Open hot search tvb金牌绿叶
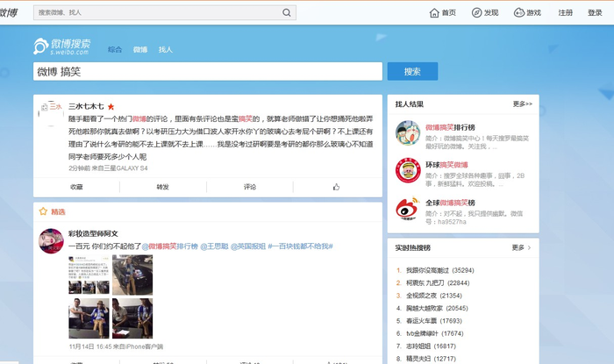Viewport: 614px width, 364px height. pyautogui.click(x=422, y=333)
